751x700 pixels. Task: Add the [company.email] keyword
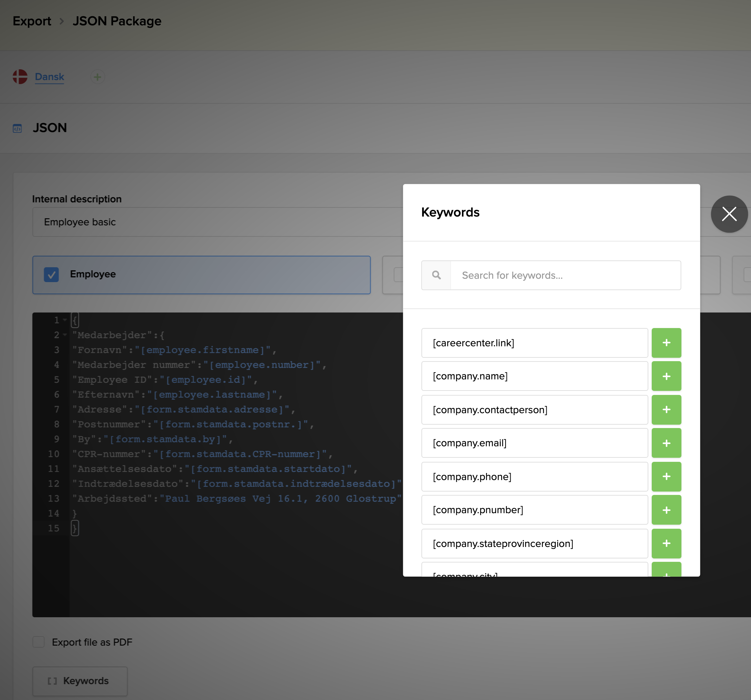coord(666,443)
